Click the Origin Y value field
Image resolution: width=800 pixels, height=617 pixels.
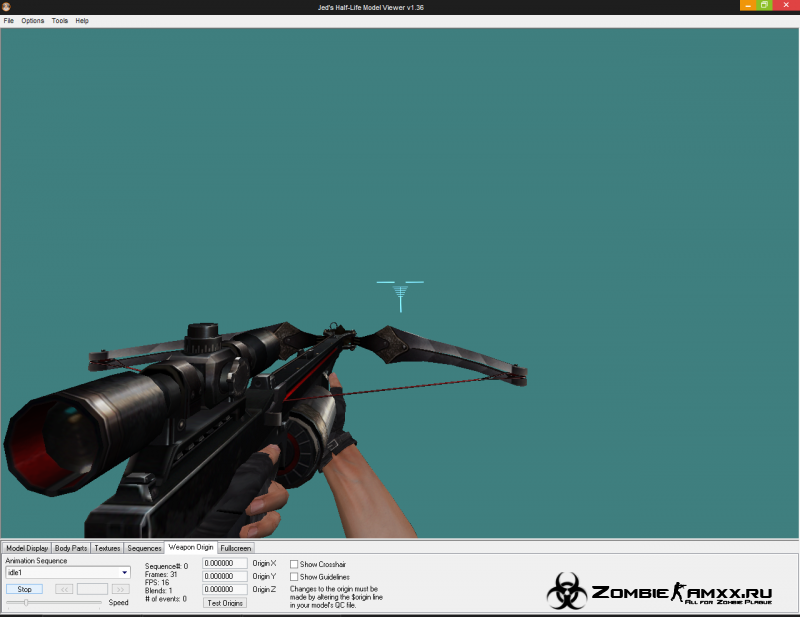224,576
